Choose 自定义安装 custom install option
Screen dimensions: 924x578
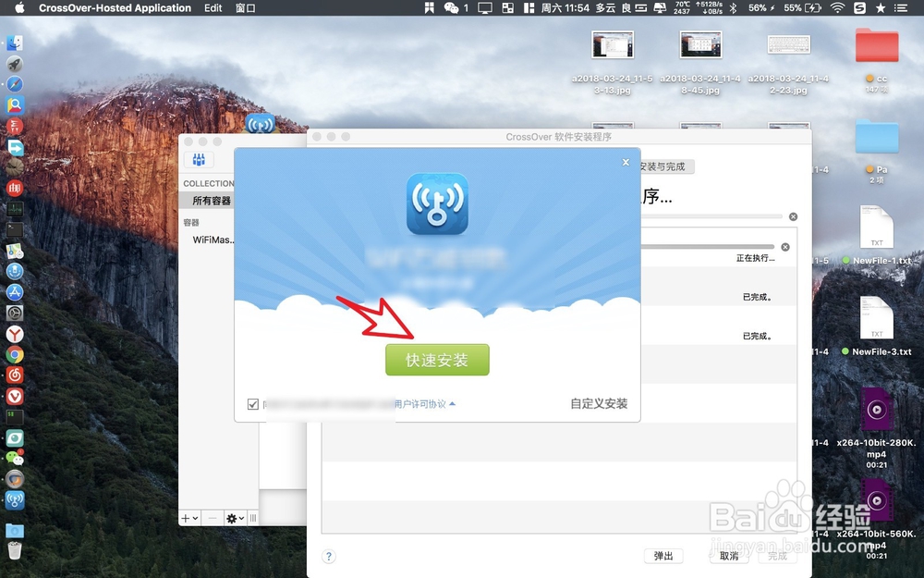click(x=599, y=404)
